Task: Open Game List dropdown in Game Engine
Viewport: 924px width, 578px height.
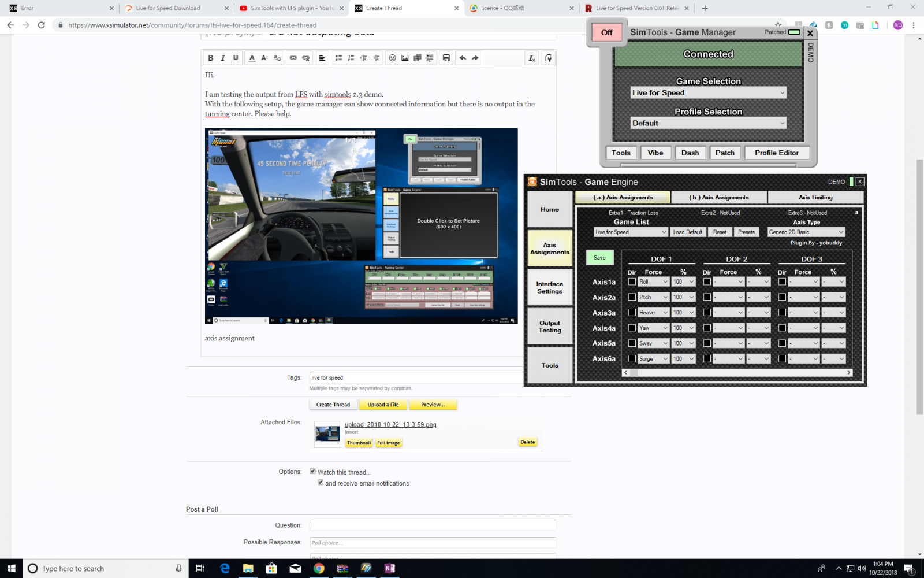Action: [x=631, y=232]
